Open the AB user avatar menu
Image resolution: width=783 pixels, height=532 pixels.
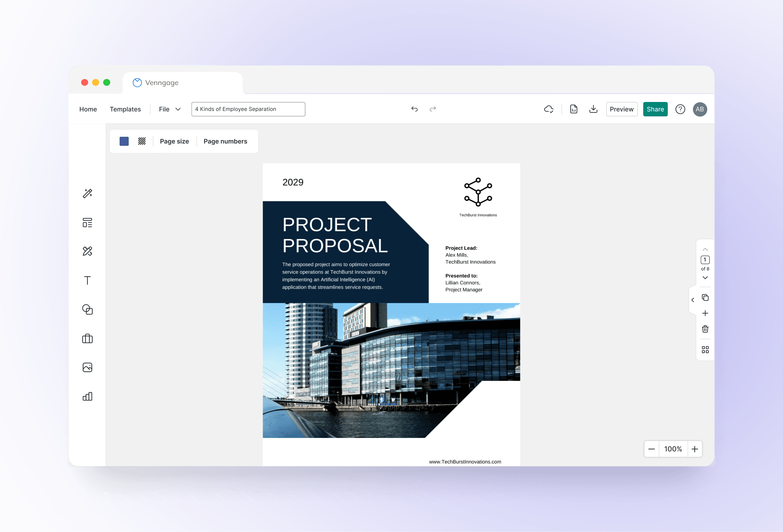click(700, 109)
